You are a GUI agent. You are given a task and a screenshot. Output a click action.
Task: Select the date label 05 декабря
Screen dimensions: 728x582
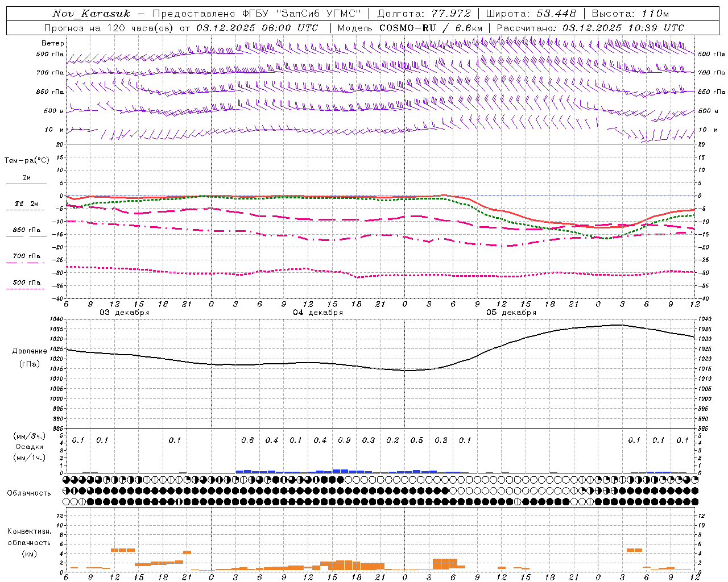click(x=511, y=313)
